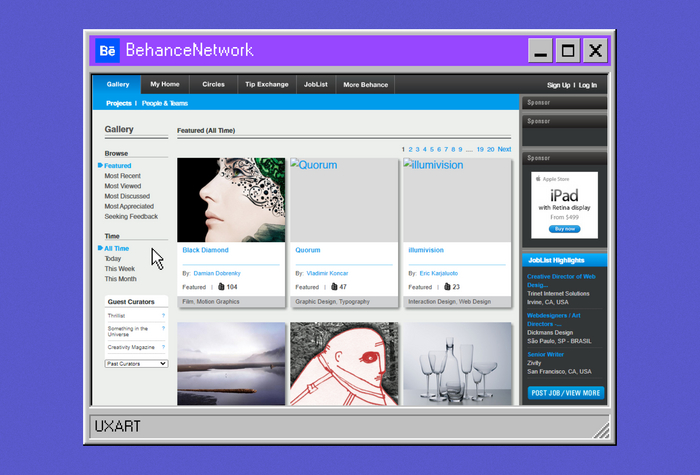Open the Quorum project thumbnail
700x475 pixels.
pyautogui.click(x=344, y=200)
